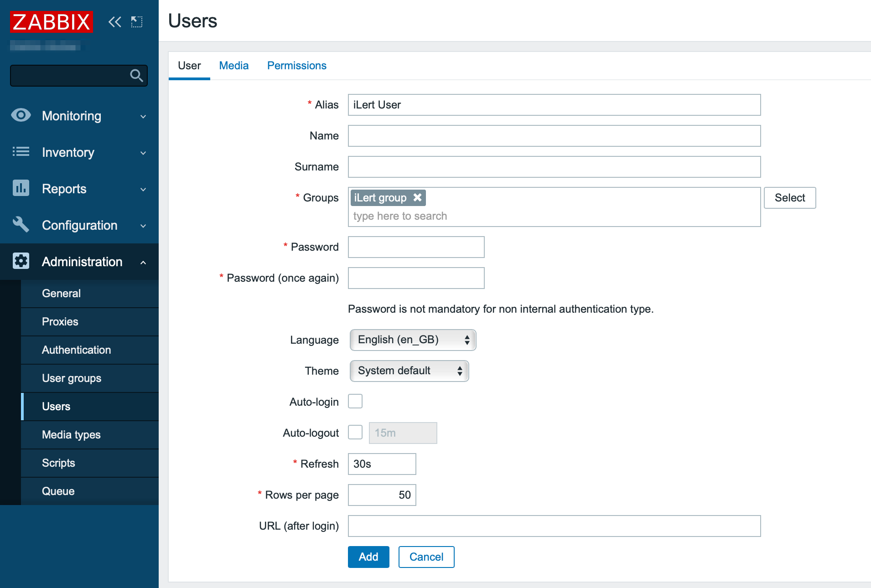This screenshot has height=588, width=871.
Task: Click the Monitoring eye icon
Action: point(21,115)
